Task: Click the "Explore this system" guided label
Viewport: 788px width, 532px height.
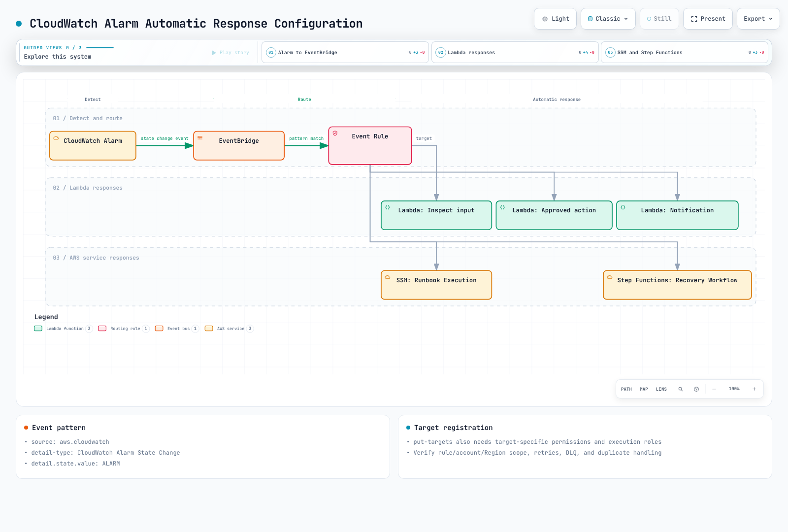Action: pos(58,57)
